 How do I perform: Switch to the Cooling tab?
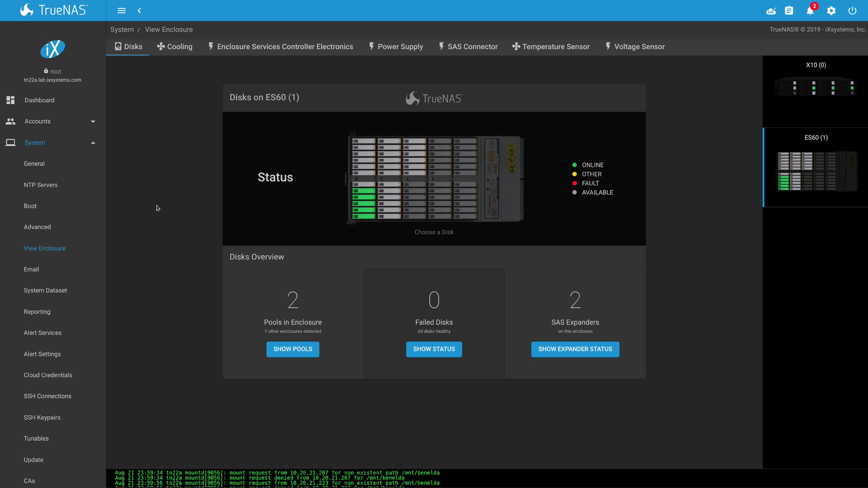coord(174,46)
